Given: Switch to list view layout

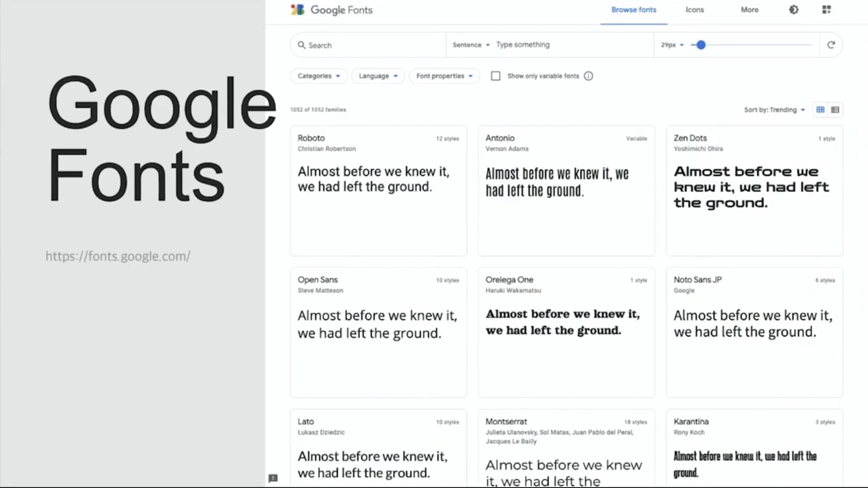Looking at the screenshot, I should [835, 110].
